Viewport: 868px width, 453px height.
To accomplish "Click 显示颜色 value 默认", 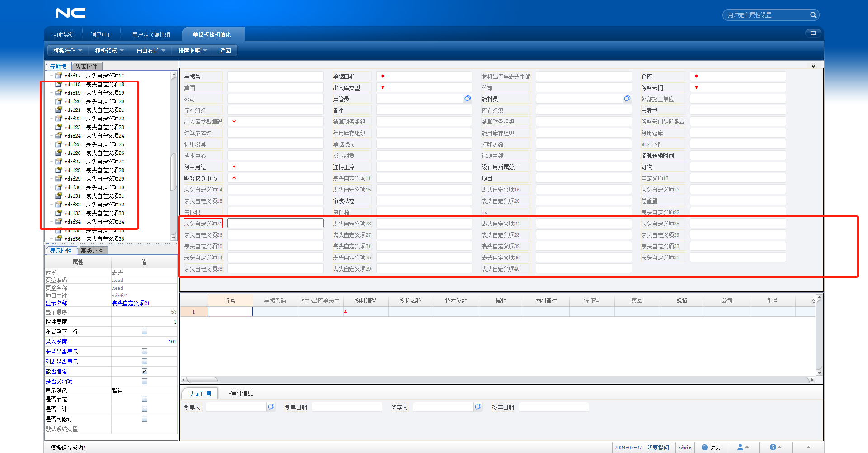I will click(x=117, y=391).
